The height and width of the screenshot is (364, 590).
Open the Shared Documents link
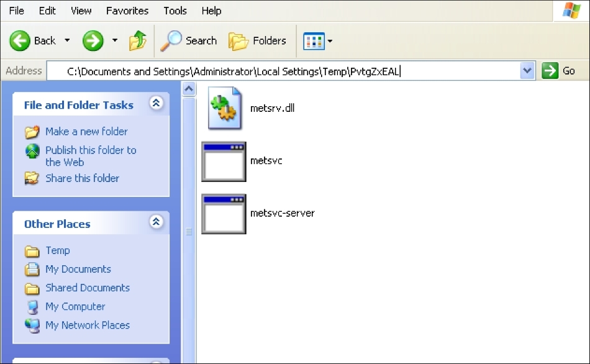click(88, 288)
